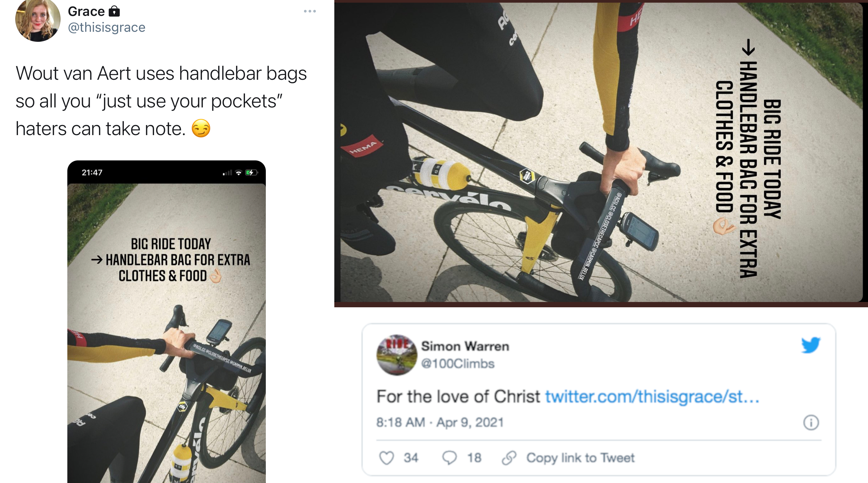Viewport: 868px width, 483px height.
Task: Click the blue Twitter bird logo
Action: point(811,345)
